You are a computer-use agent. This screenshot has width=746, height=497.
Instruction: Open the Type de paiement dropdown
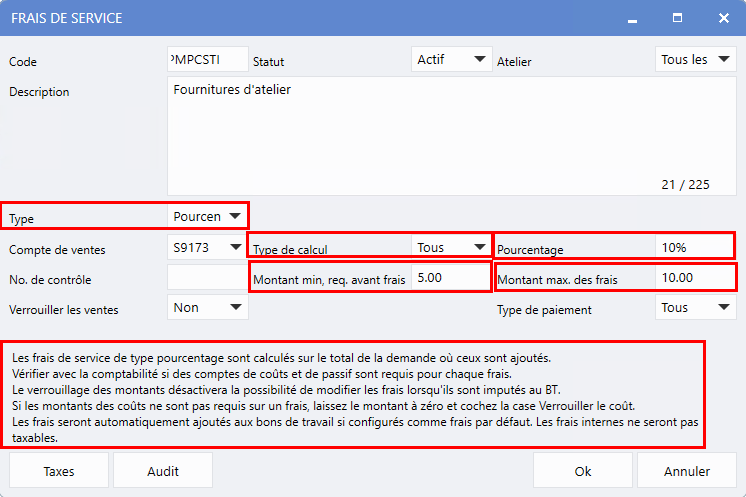pyautogui.click(x=695, y=308)
